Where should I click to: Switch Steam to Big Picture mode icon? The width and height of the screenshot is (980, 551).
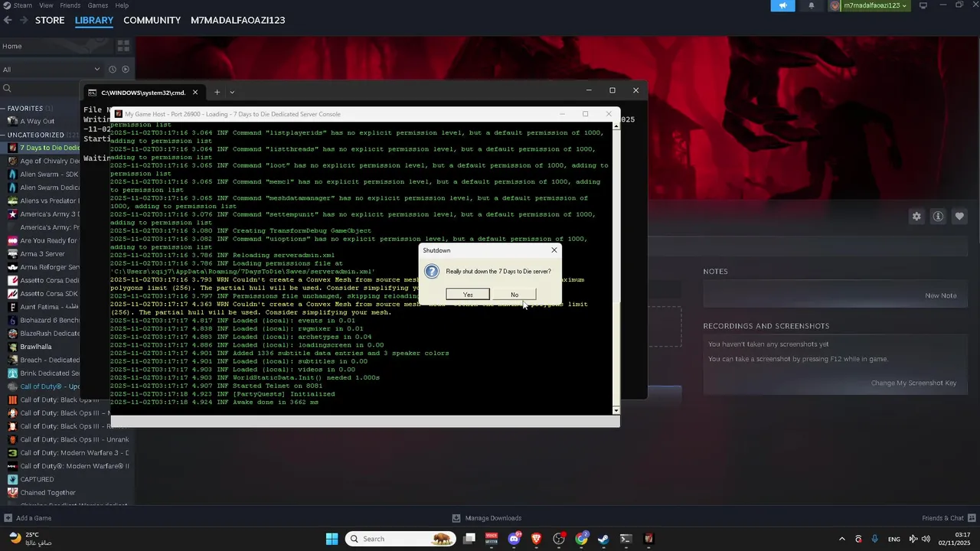click(x=923, y=5)
